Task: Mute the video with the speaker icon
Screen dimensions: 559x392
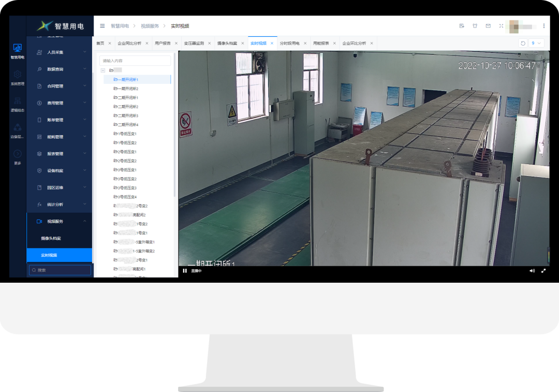Action: coord(532,271)
